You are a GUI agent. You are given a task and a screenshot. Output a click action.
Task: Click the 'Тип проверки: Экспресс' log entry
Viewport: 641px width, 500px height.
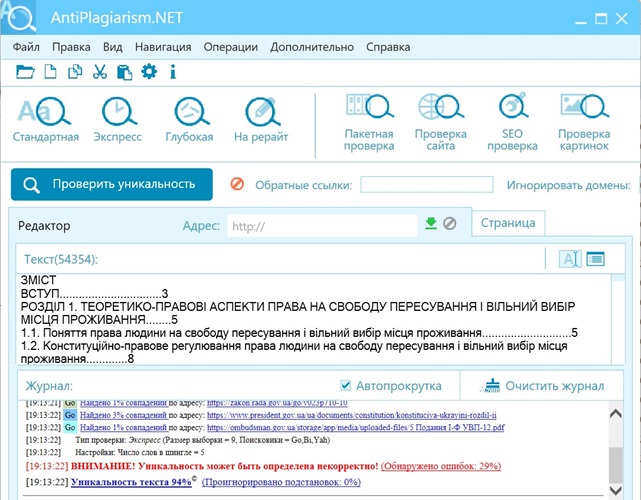[202, 440]
